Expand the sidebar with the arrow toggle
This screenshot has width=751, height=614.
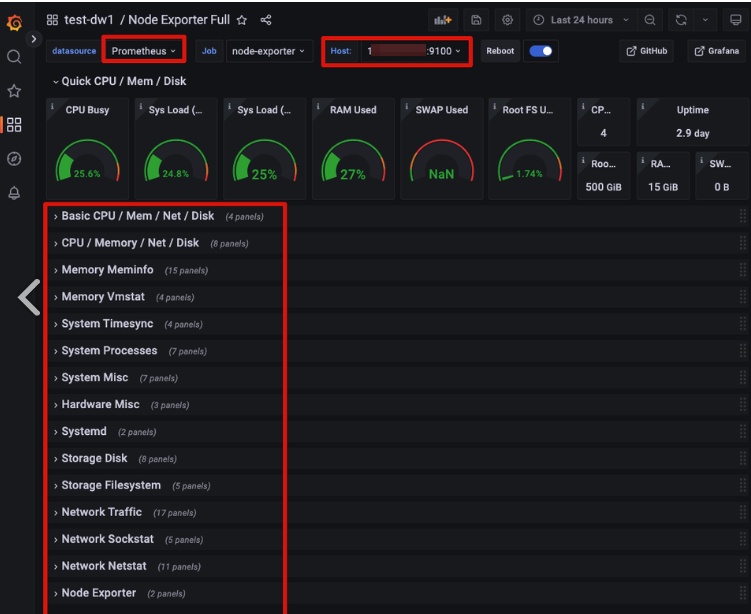click(34, 39)
